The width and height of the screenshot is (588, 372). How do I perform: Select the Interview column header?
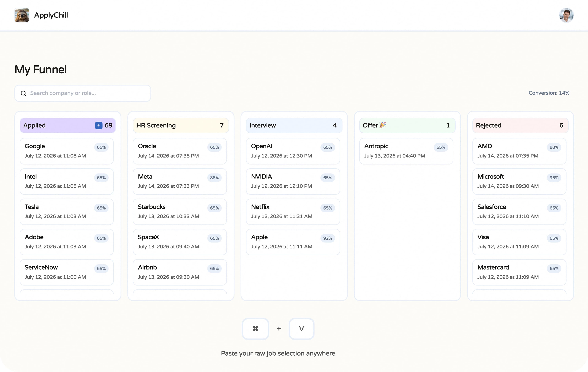(294, 125)
